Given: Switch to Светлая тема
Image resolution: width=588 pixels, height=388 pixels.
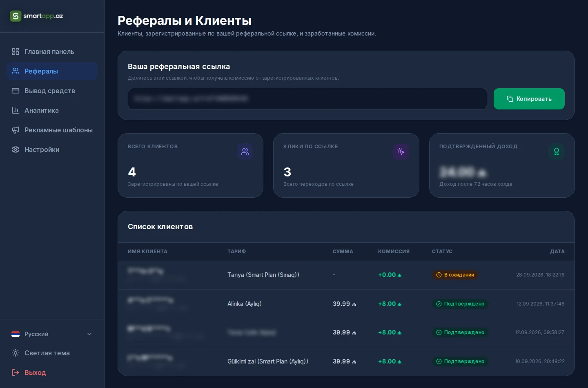Looking at the screenshot, I should pyautogui.click(x=52, y=353).
